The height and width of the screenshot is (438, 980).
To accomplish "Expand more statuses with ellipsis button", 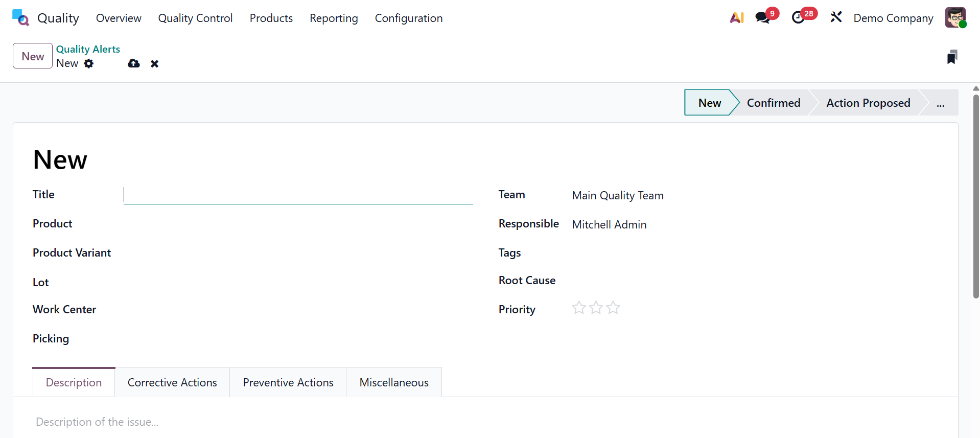I will (940, 103).
